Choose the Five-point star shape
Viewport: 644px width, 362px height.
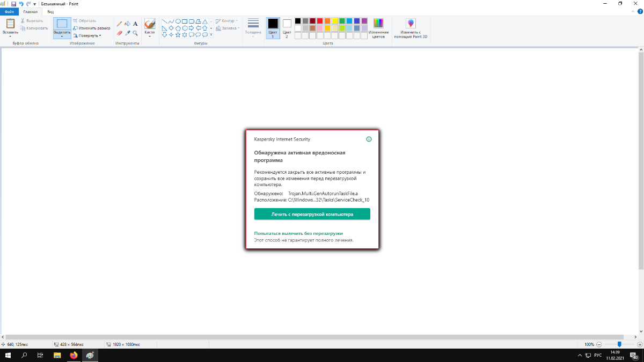pos(178,35)
